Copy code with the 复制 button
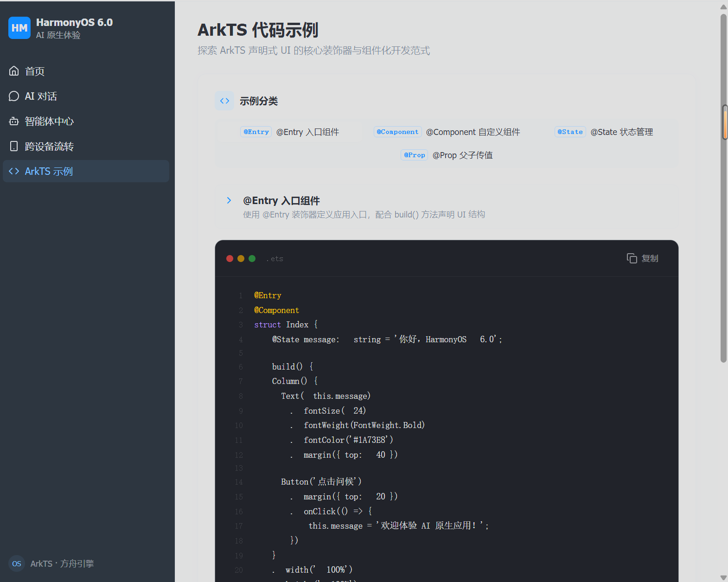Screen dimensions: 728x582 pos(643,258)
